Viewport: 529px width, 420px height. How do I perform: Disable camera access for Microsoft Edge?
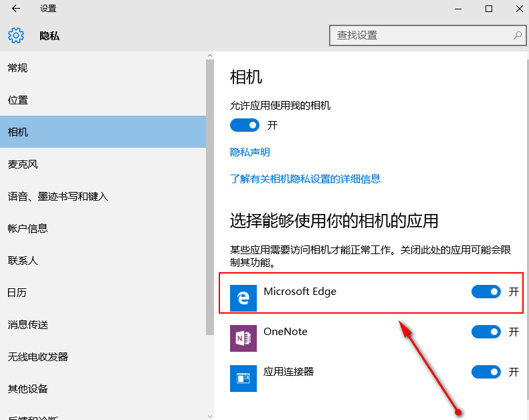click(x=486, y=292)
